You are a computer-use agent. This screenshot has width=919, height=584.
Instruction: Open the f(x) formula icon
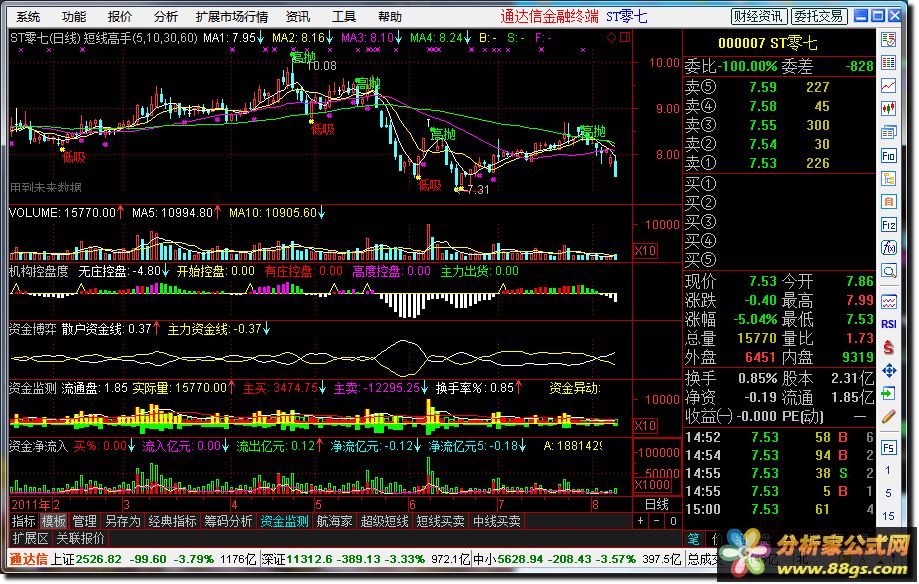coord(889,248)
